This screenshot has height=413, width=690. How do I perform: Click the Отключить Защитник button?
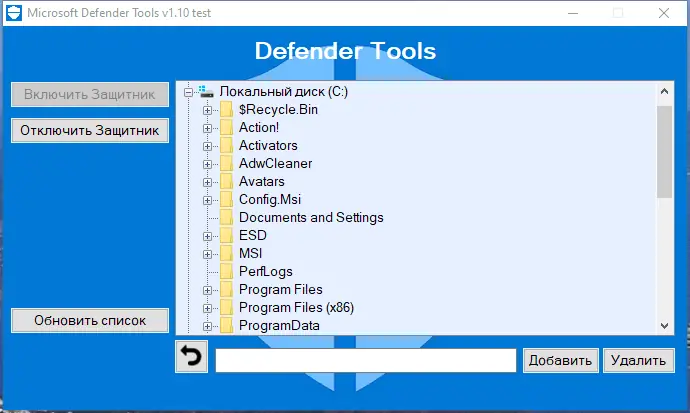point(90,131)
